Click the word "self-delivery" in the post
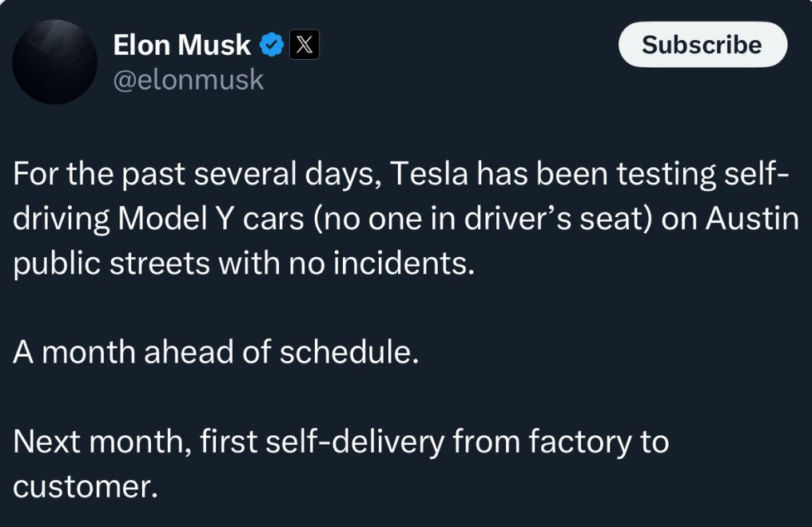This screenshot has height=527, width=812. pyautogui.click(x=355, y=442)
